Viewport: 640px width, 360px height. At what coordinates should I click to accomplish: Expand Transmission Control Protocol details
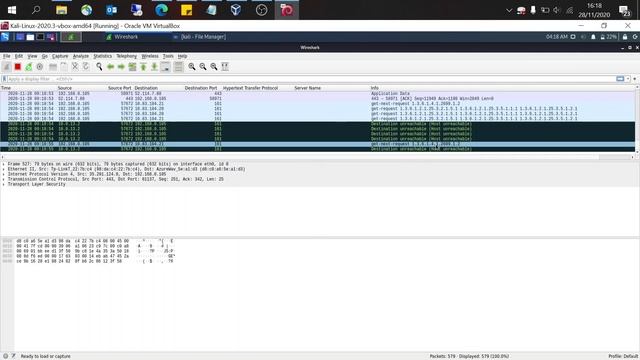tap(4, 179)
